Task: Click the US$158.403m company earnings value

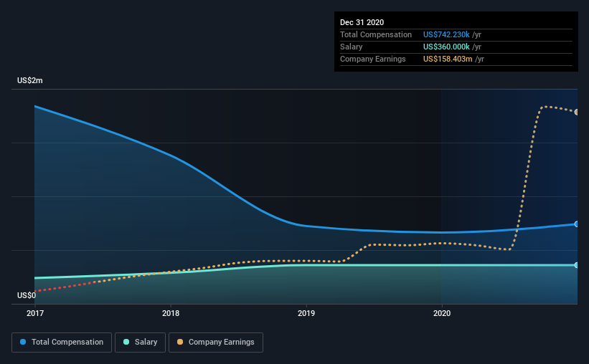Action: [x=448, y=59]
